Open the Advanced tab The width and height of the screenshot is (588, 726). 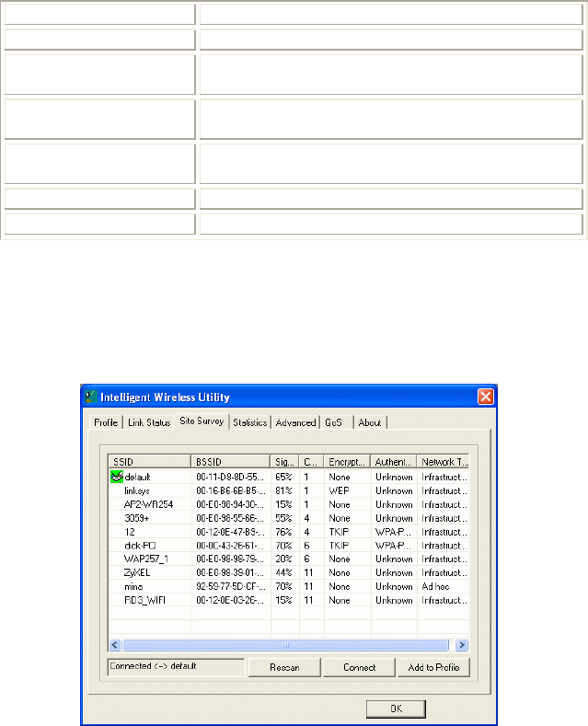295,422
